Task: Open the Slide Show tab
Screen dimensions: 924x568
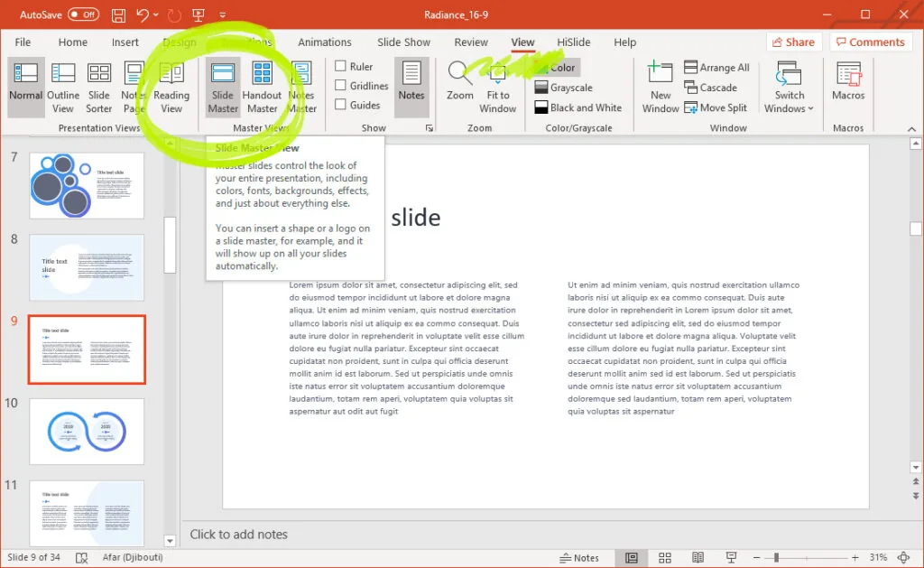Action: [x=403, y=42]
